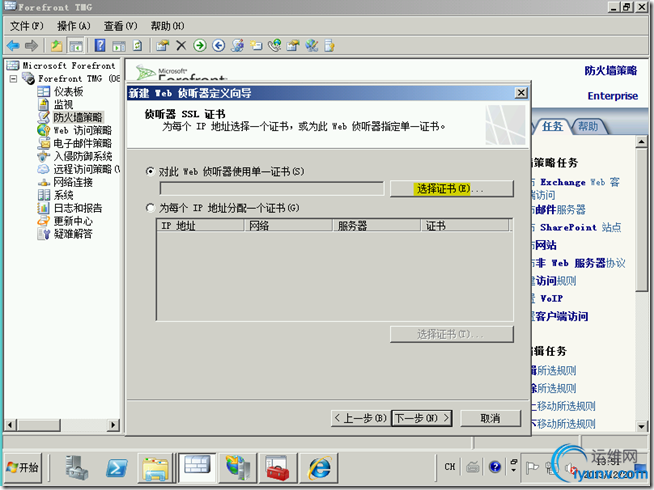Open 电子邮件策略 node

83,143
